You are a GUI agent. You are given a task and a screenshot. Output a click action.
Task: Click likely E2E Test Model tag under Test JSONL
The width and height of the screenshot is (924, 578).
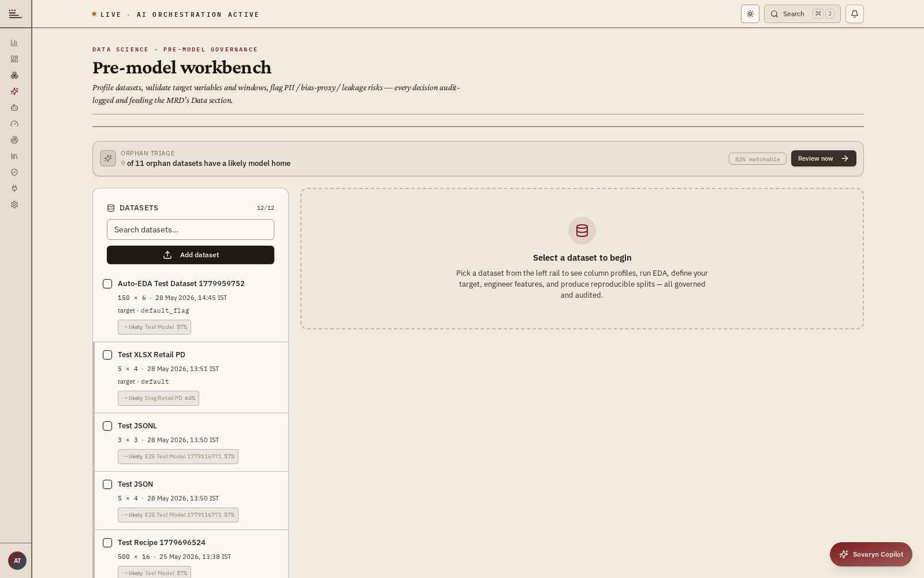coord(178,457)
